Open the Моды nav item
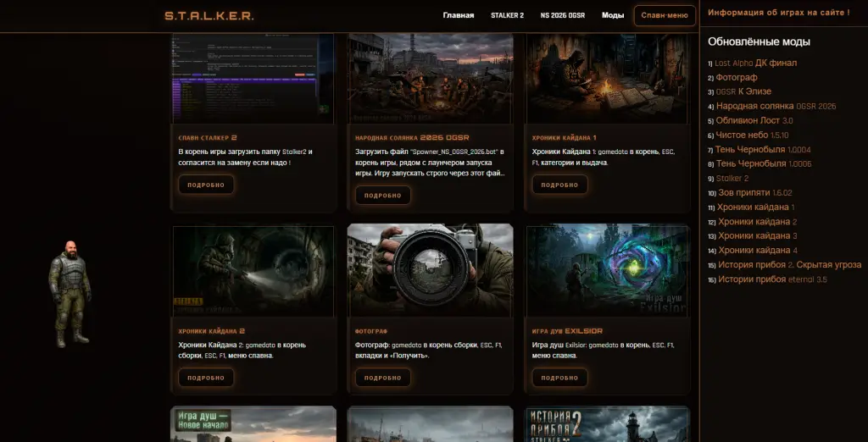868x442 pixels. (x=613, y=15)
